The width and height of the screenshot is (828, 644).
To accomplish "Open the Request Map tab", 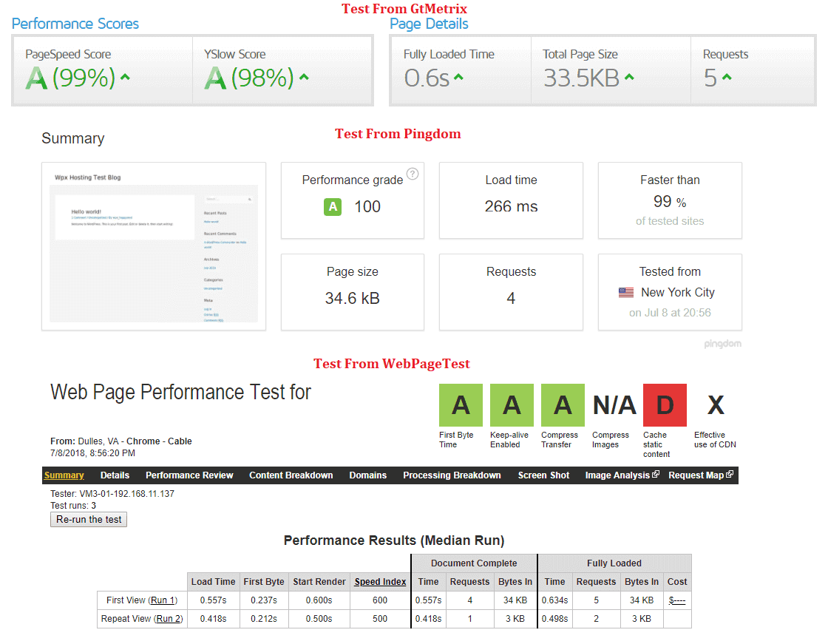I will pyautogui.click(x=696, y=475).
